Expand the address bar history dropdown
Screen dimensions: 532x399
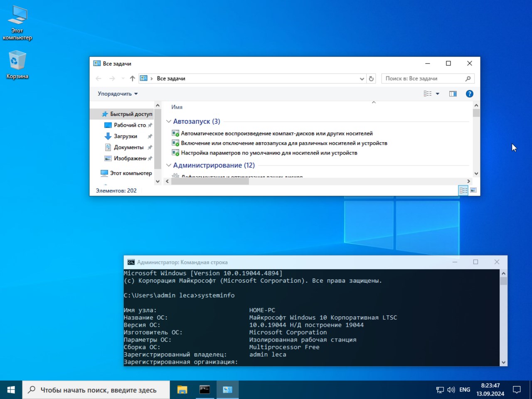(362, 79)
